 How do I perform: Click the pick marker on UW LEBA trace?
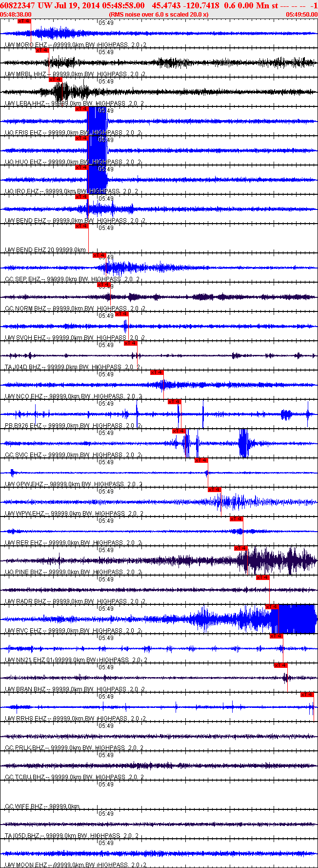point(55,80)
